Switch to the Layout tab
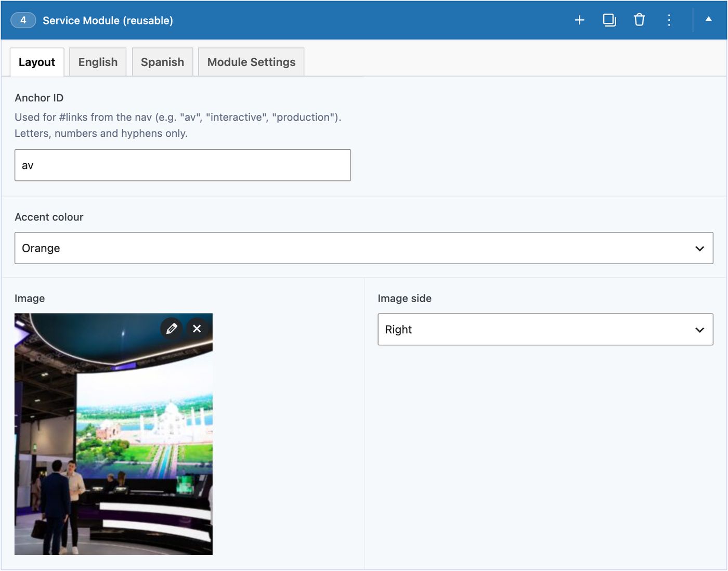This screenshot has width=728, height=571. pyautogui.click(x=37, y=62)
